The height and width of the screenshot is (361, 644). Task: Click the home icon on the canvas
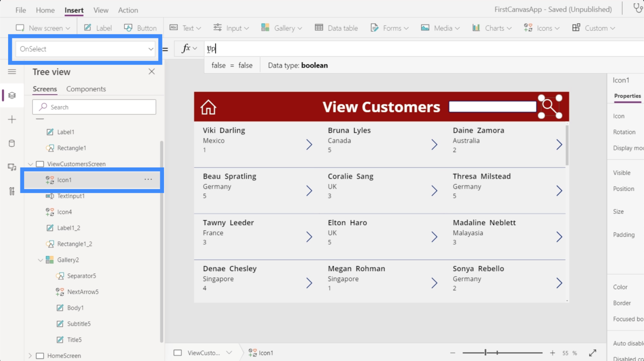(208, 107)
